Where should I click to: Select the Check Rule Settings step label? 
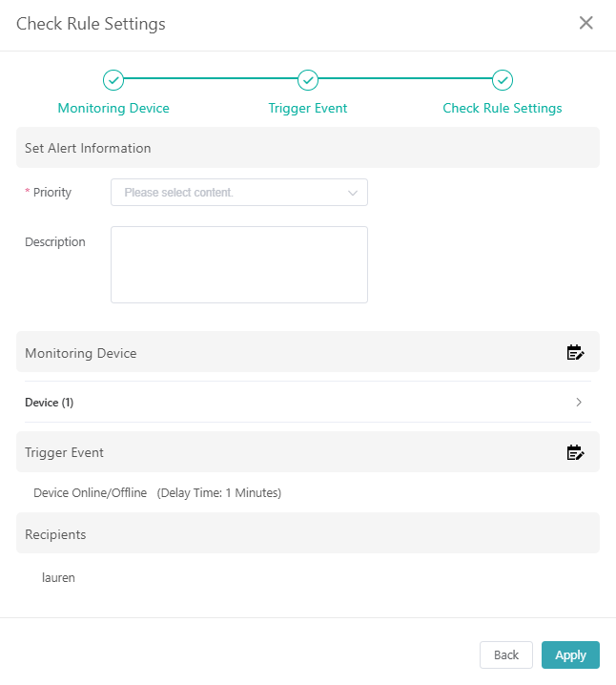tap(503, 108)
